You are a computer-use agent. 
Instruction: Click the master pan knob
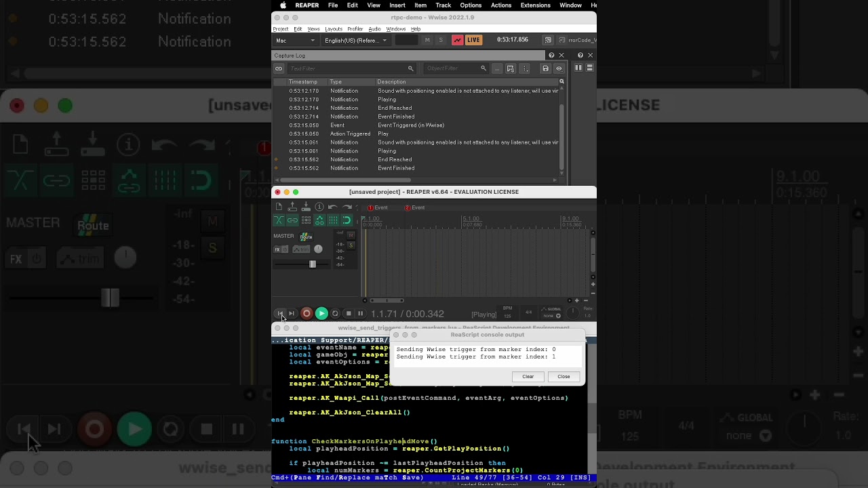click(318, 249)
